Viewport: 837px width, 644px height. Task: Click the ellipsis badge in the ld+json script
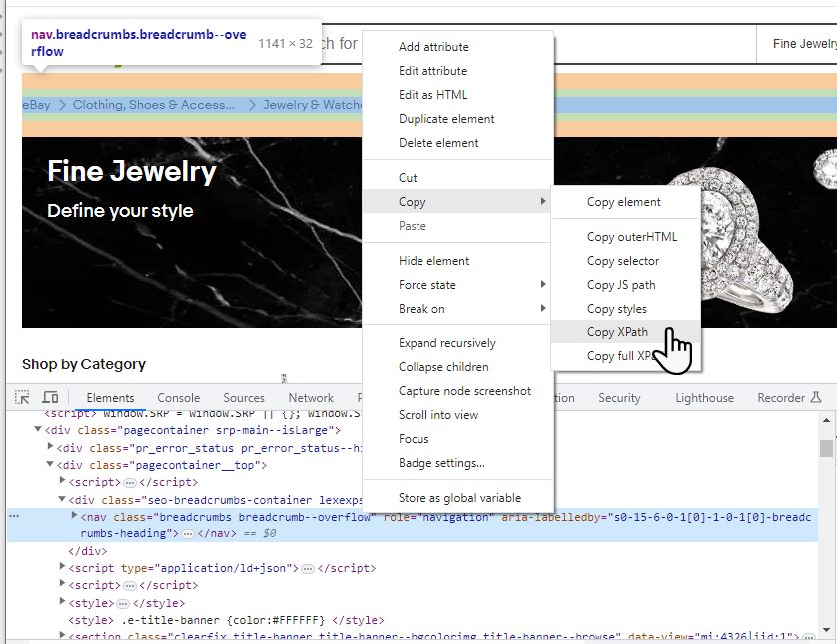point(308,568)
